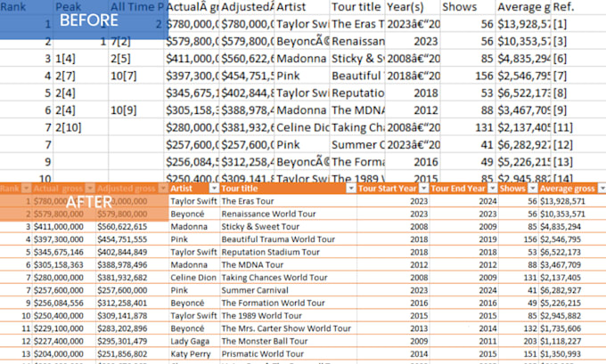The height and width of the screenshot is (364, 606).
Task: Select the Madonna cell in top table row 3
Action: click(302, 59)
